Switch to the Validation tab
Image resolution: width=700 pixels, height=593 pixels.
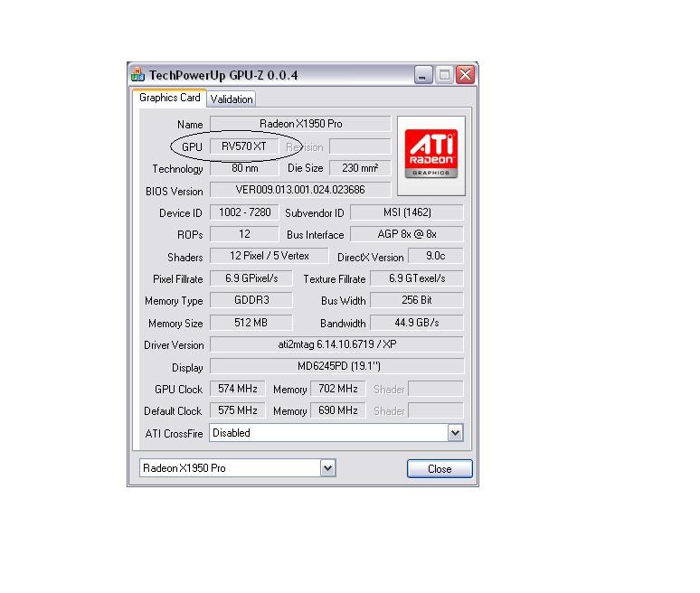click(x=232, y=99)
